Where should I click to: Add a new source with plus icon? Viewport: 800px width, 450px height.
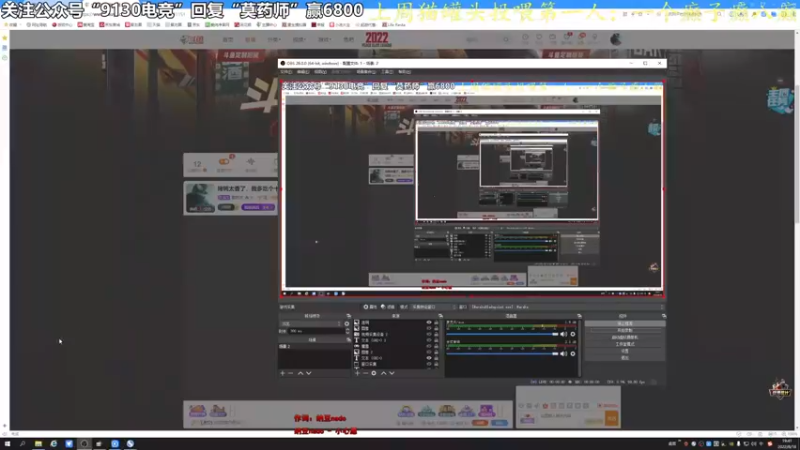tap(357, 373)
